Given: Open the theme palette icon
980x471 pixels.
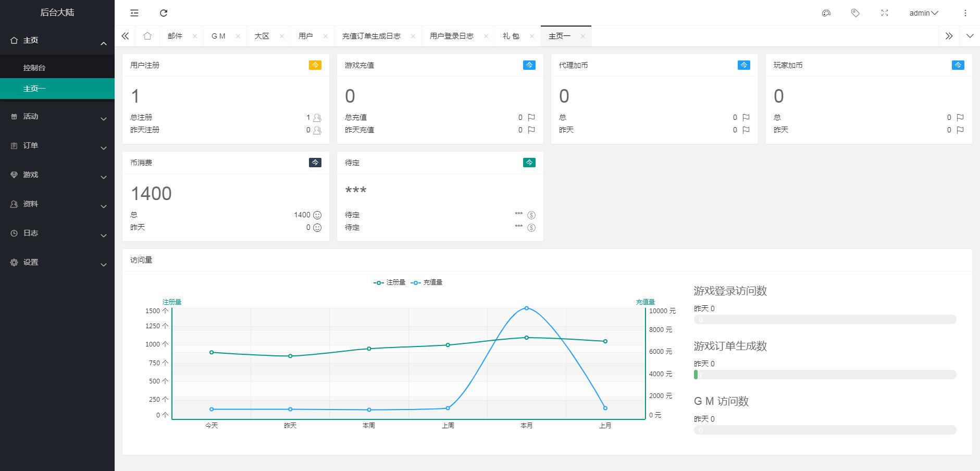Looking at the screenshot, I should (826, 13).
